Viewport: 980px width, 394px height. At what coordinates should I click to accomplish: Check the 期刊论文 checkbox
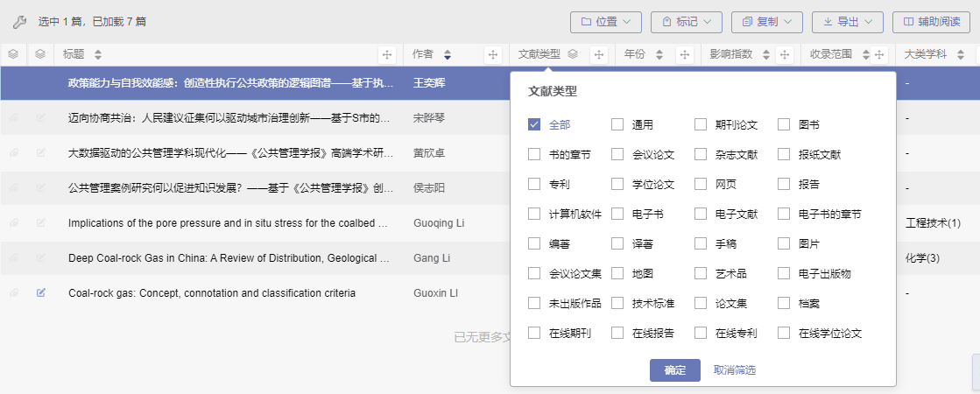point(701,124)
